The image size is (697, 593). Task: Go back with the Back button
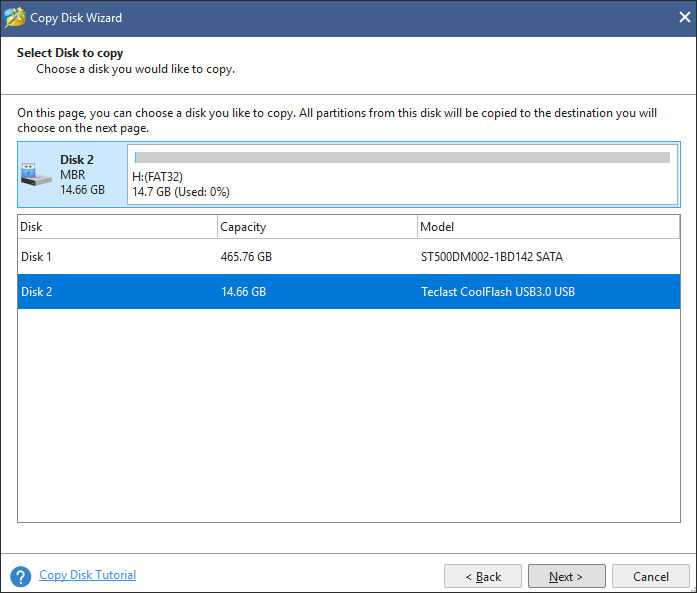[483, 576]
